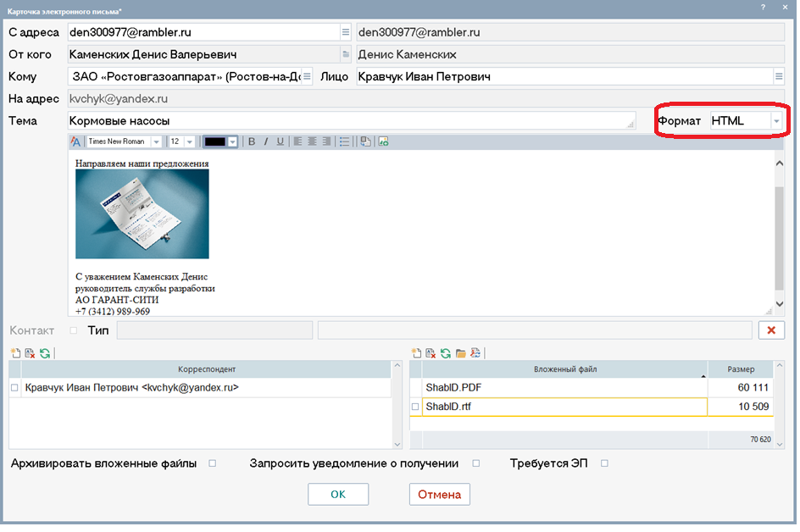Viewport: 800px width, 532px height.
Task: Check the Кравчук Иван Петрович correspondent row checkbox
Action: (x=14, y=388)
